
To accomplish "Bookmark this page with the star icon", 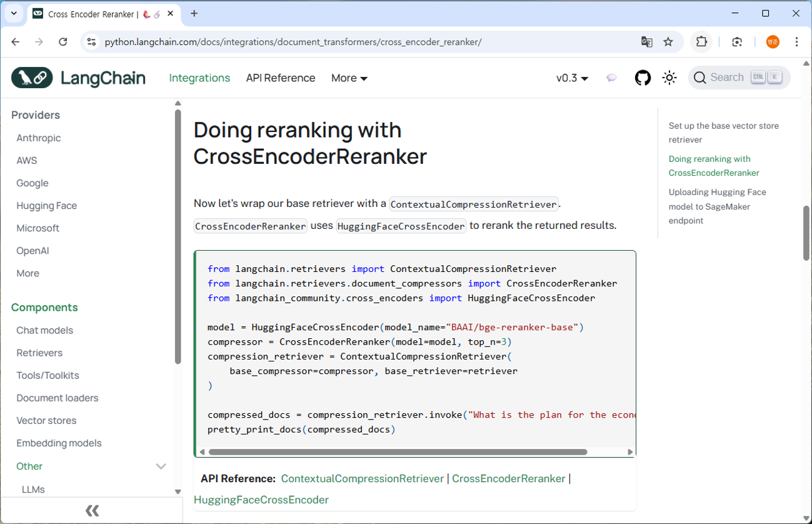I will pos(668,42).
